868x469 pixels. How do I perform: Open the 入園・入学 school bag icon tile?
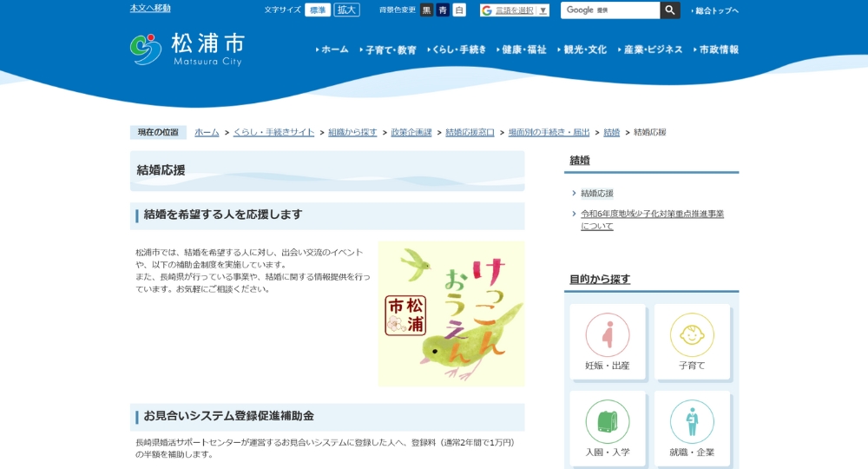click(x=608, y=428)
